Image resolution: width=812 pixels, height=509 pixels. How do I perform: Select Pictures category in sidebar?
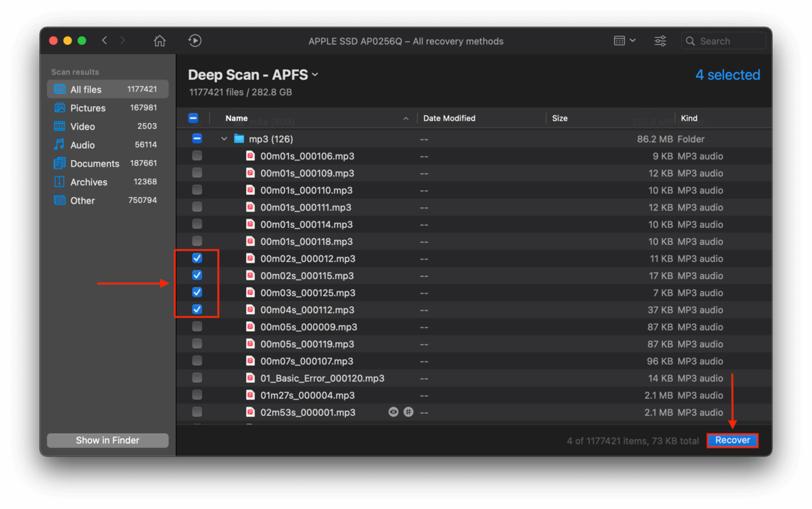click(107, 107)
